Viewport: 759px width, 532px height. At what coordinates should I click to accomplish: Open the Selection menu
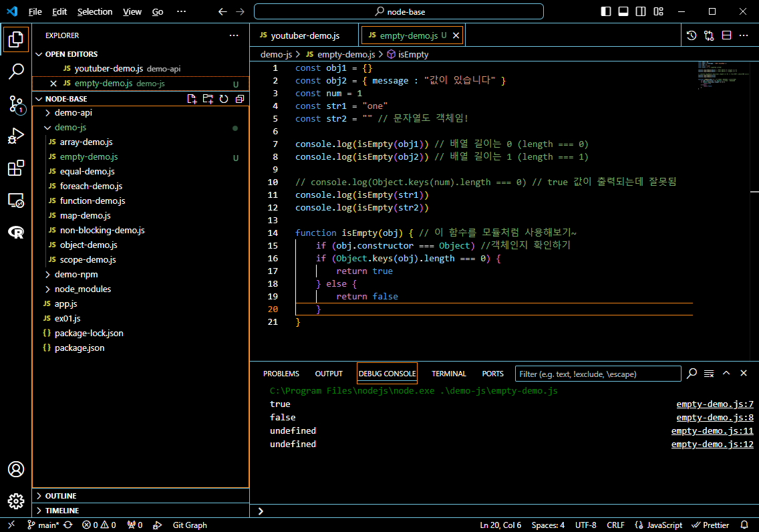click(x=95, y=11)
